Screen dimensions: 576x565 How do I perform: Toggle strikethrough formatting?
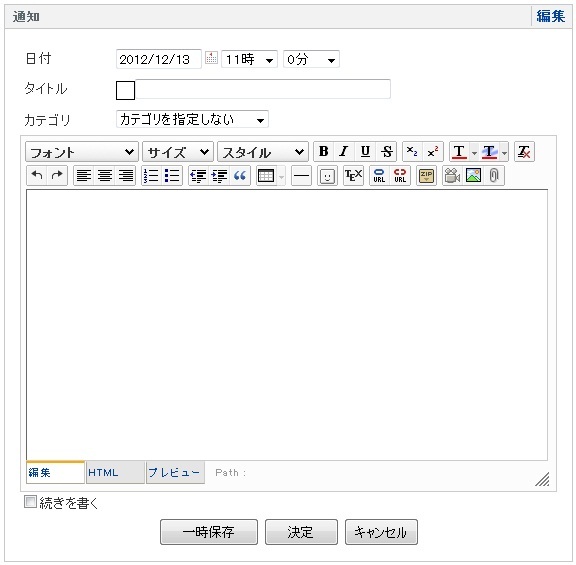tap(386, 151)
